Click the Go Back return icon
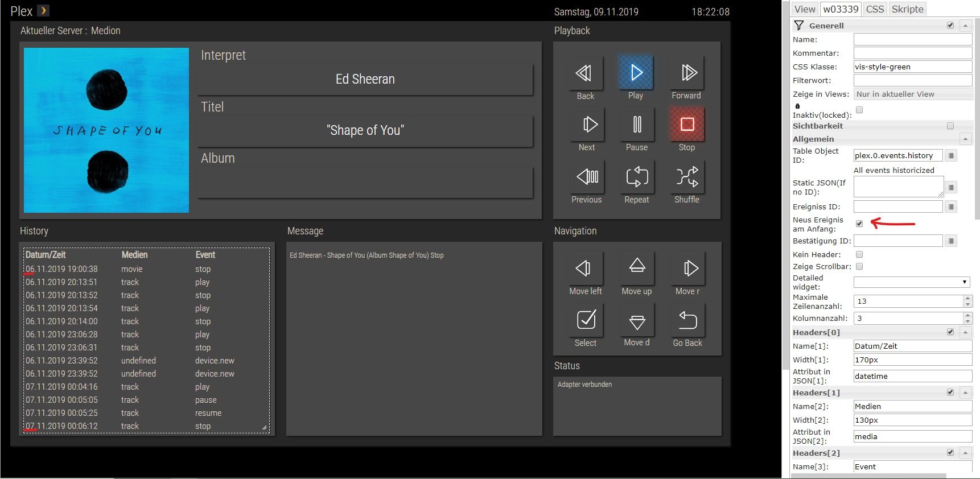This screenshot has height=479, width=980. 687,320
